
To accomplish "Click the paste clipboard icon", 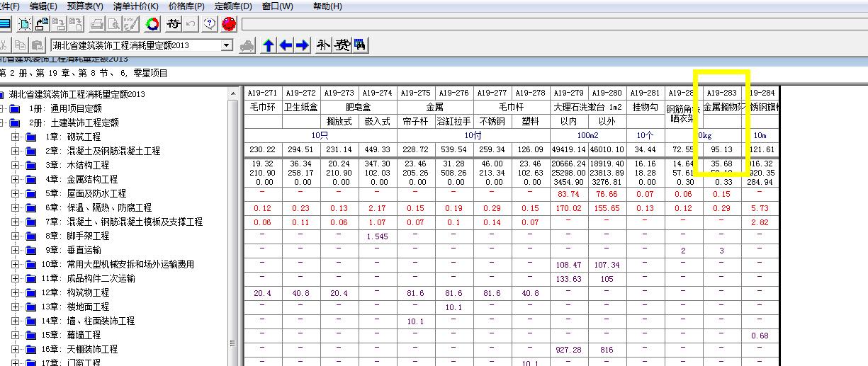I will (x=38, y=45).
